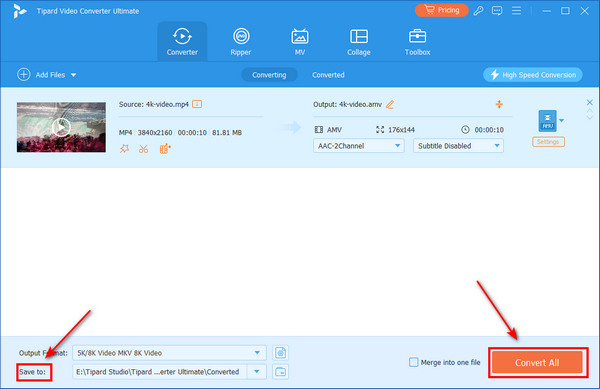Click the output duration clock icon
The height and width of the screenshot is (389, 600).
tap(465, 130)
